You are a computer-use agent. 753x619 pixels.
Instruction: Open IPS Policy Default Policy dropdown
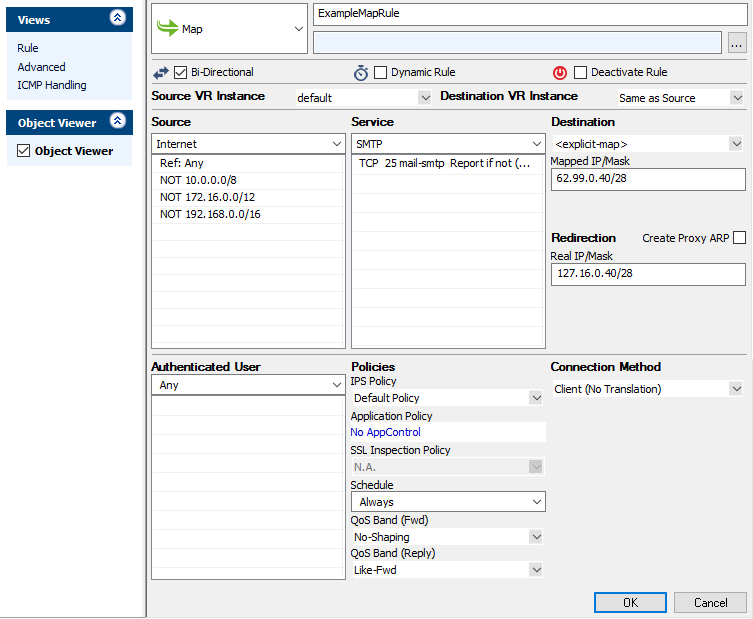(448, 398)
